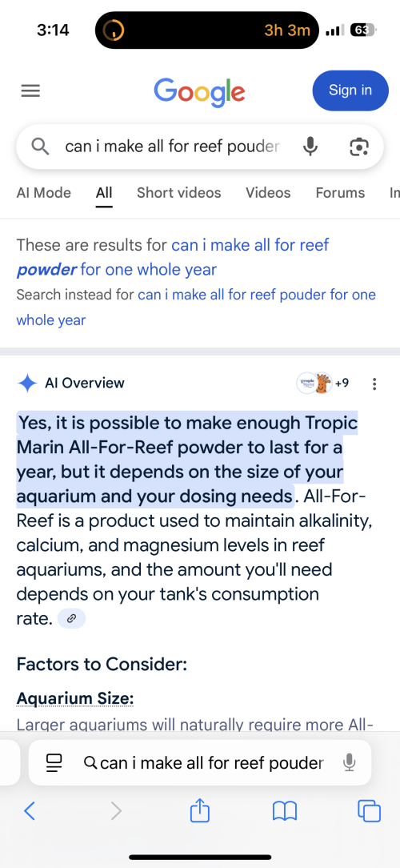Click the blue Sign in button
This screenshot has height=868, width=400.
click(350, 90)
